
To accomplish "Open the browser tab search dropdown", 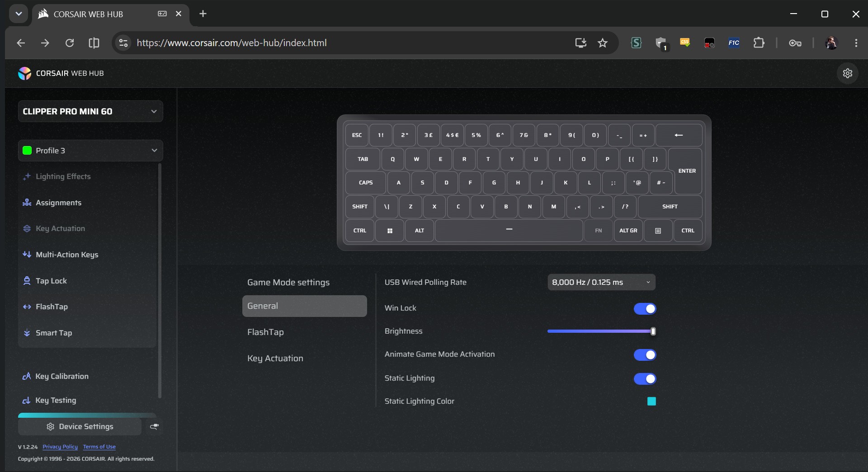I will coord(19,14).
